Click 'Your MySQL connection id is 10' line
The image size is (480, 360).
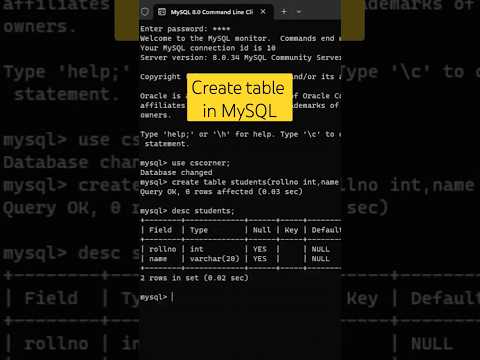pyautogui.click(x=208, y=48)
